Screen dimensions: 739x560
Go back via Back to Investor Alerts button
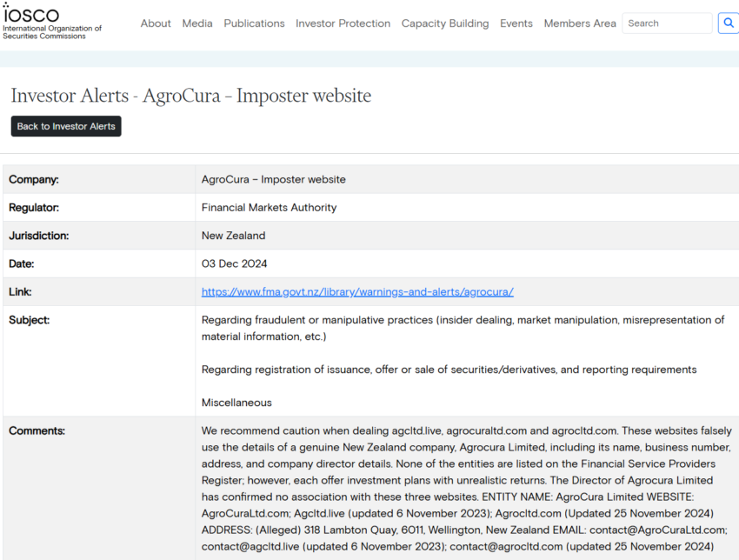click(x=66, y=126)
